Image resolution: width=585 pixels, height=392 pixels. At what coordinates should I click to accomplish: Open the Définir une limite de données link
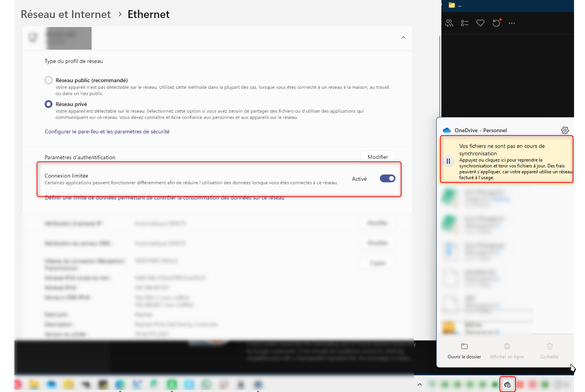(x=164, y=198)
